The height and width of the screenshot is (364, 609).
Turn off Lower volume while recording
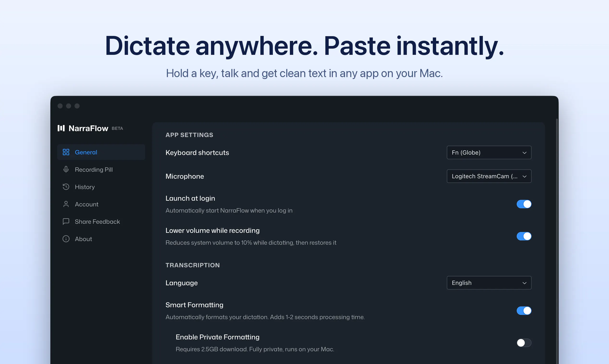[524, 236]
